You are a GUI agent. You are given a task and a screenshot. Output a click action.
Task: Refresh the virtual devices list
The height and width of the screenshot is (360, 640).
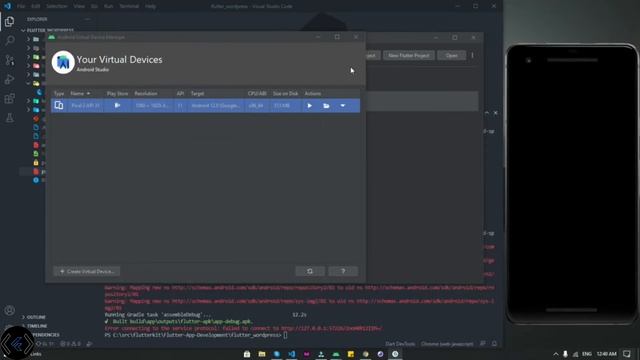[x=310, y=271]
